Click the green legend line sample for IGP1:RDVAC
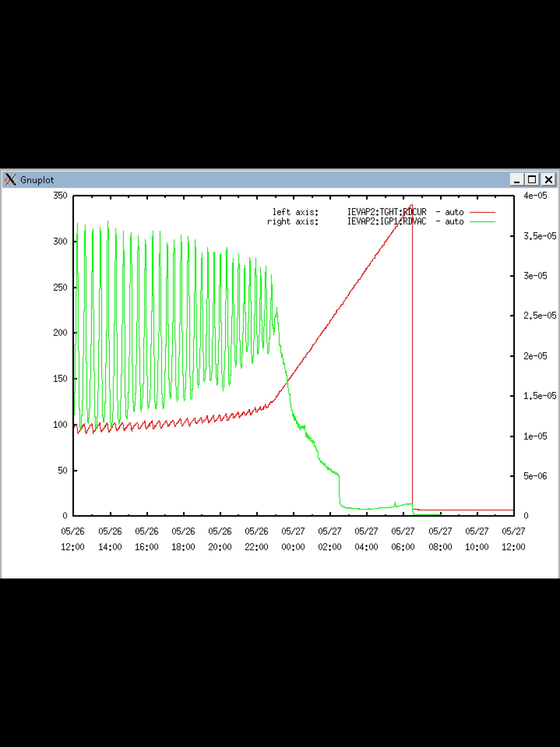 click(x=482, y=221)
